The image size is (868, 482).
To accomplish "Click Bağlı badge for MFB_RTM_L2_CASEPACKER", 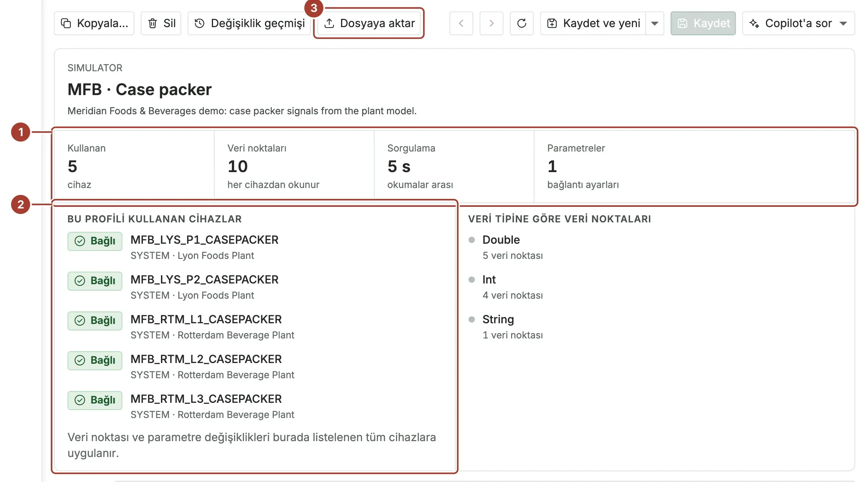I will pyautogui.click(x=95, y=361).
